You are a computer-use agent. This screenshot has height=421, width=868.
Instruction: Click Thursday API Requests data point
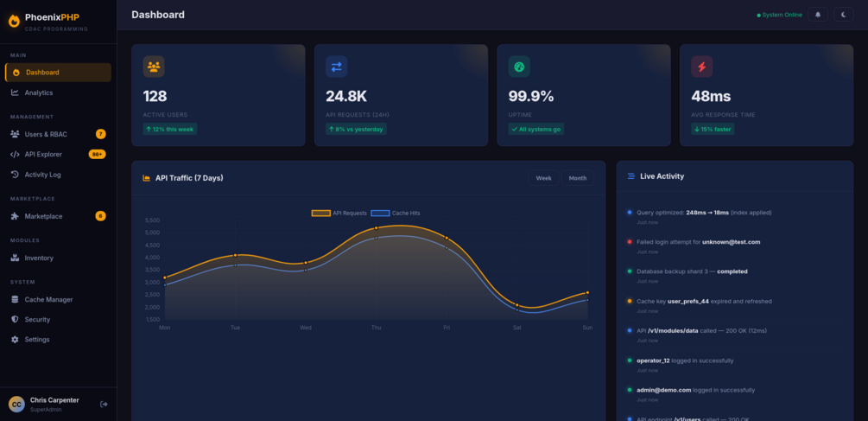click(x=376, y=227)
